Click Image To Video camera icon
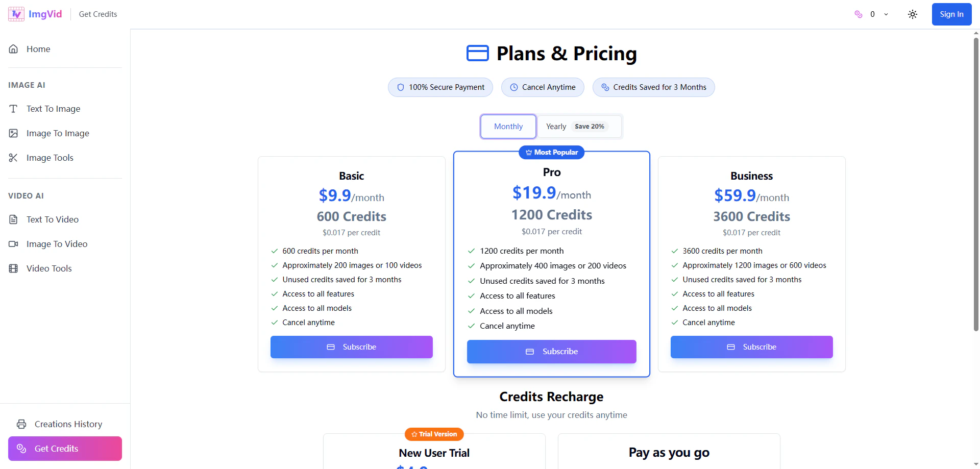 14,244
